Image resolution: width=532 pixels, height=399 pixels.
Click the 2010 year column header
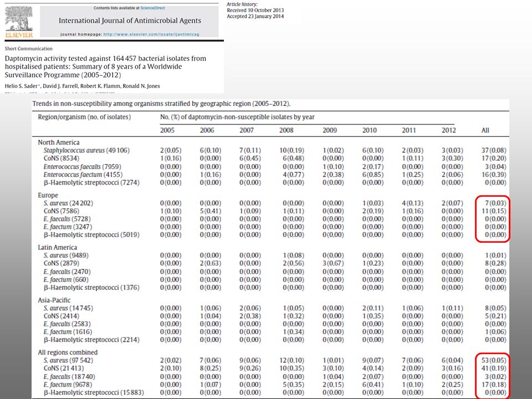click(370, 130)
